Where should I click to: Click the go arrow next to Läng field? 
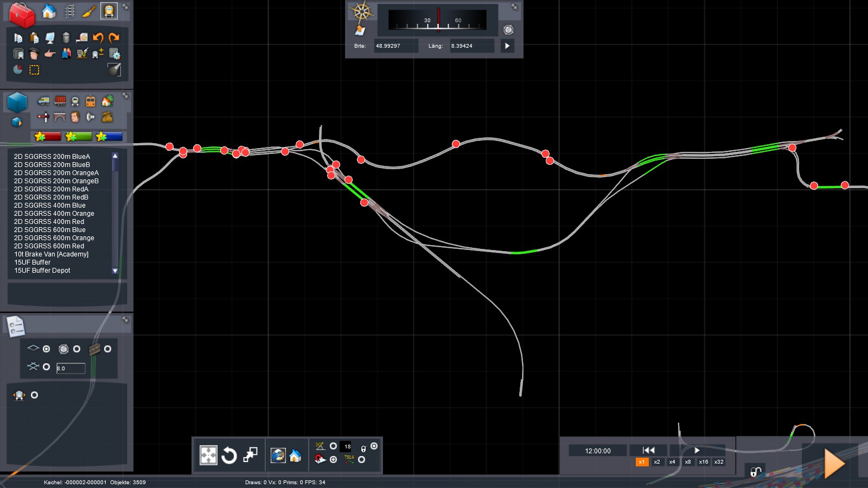point(507,46)
